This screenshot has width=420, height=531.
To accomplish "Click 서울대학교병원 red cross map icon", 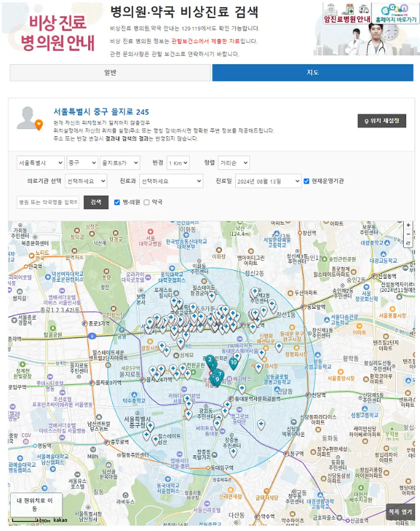I will coord(151,232).
